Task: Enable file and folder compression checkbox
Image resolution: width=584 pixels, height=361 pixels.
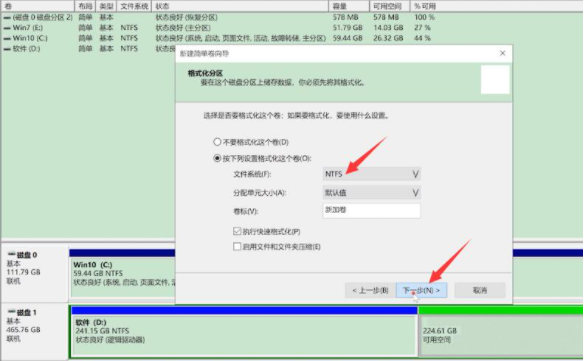Action: [237, 246]
